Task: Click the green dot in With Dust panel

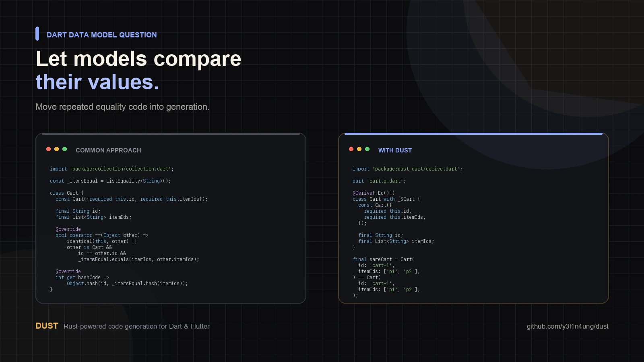Action: 367,149
